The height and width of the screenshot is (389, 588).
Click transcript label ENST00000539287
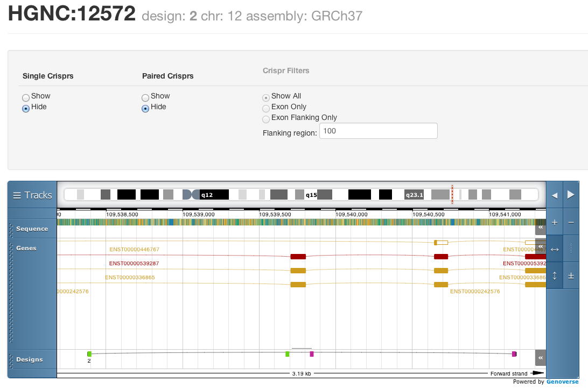[134, 264]
